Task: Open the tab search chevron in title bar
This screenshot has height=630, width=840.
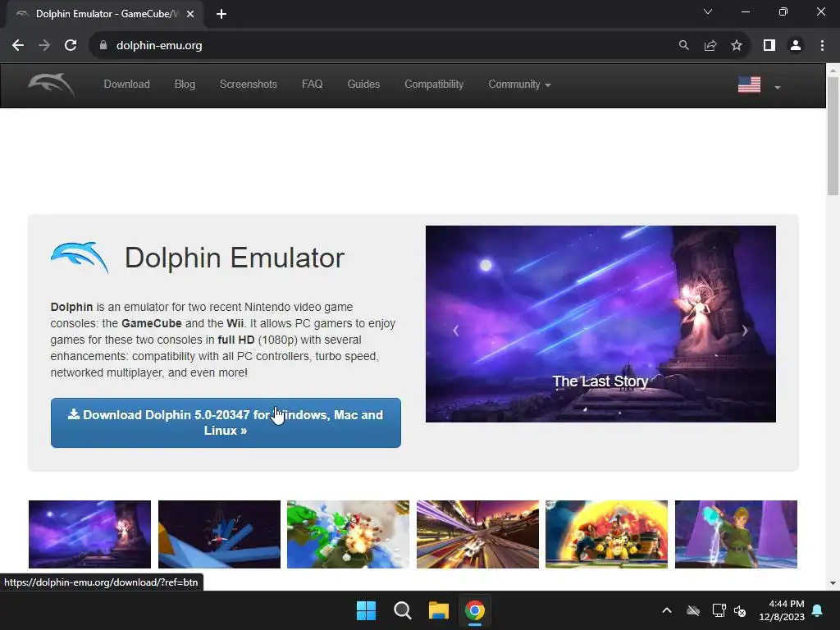Action: click(x=708, y=11)
